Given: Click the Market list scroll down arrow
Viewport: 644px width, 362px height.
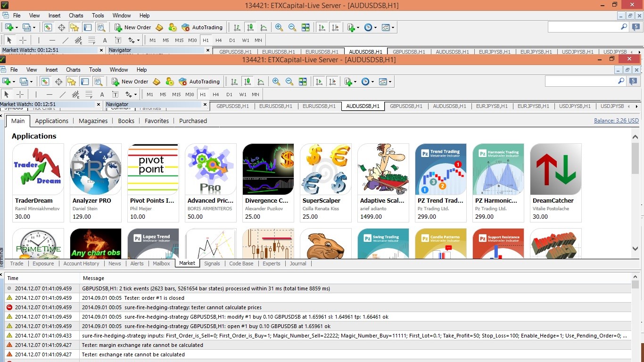Looking at the screenshot, I should 635,248.
